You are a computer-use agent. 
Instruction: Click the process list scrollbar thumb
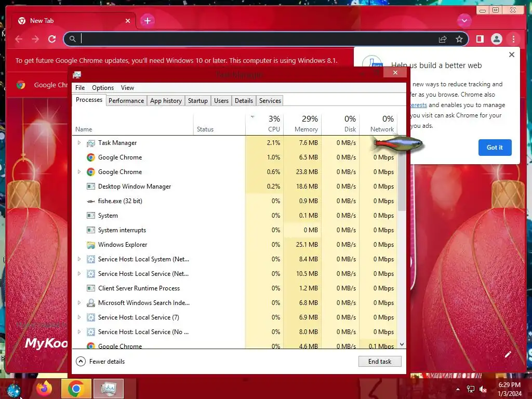coord(402,177)
